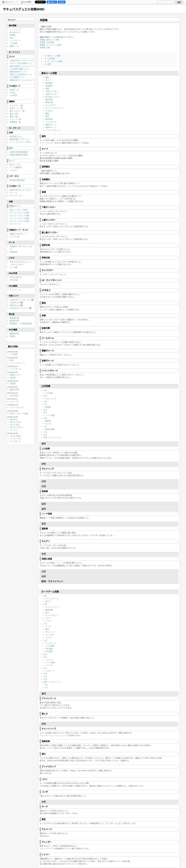Jump to キャントリップ in カードゲーム用語 contents
Screen dimensions: 186x868
(52, 607)
